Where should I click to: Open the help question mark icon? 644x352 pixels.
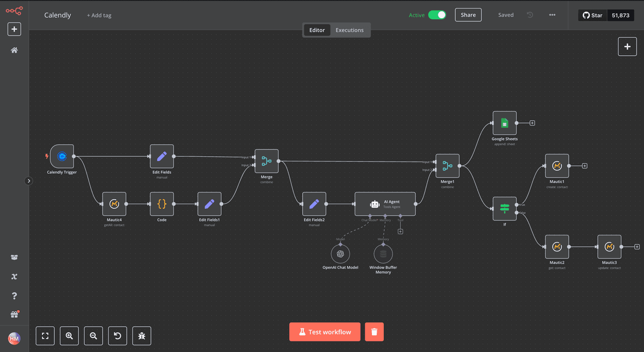(14, 296)
